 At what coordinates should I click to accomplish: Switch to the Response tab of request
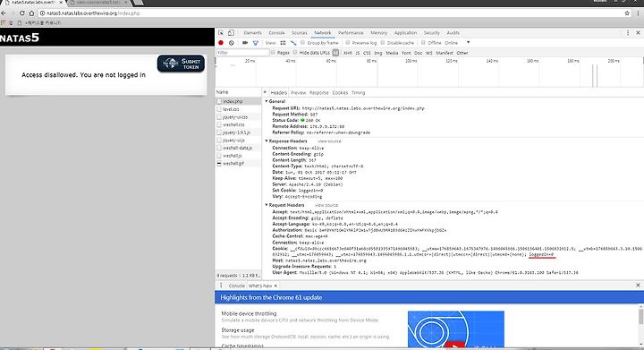tap(319, 93)
